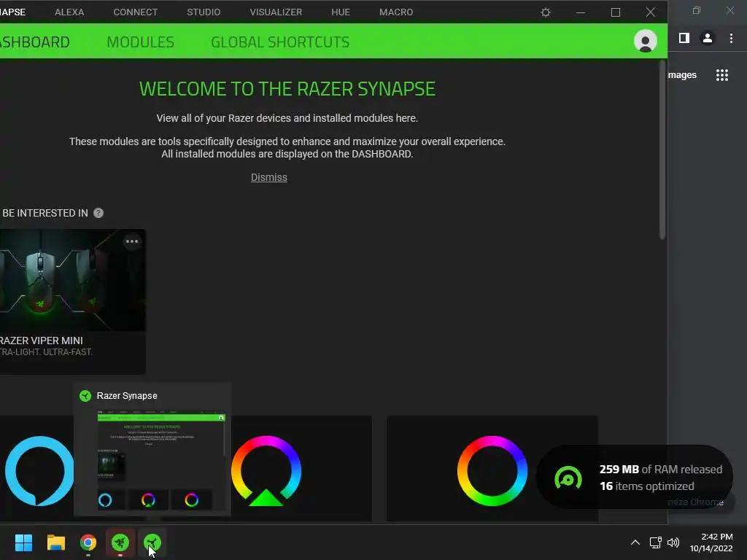Open the rainbow Chroma ring module card
747x560 pixels.
click(x=492, y=470)
